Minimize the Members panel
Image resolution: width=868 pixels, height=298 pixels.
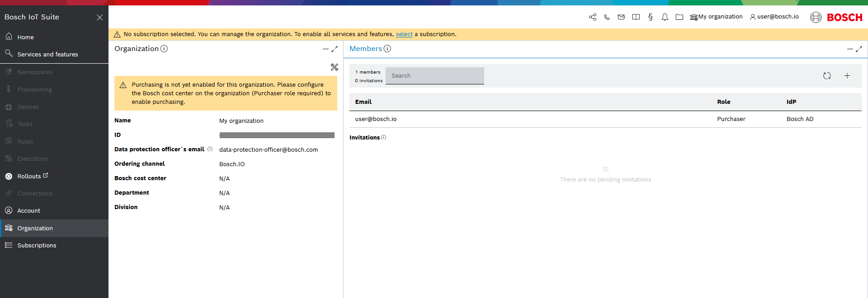pos(850,49)
